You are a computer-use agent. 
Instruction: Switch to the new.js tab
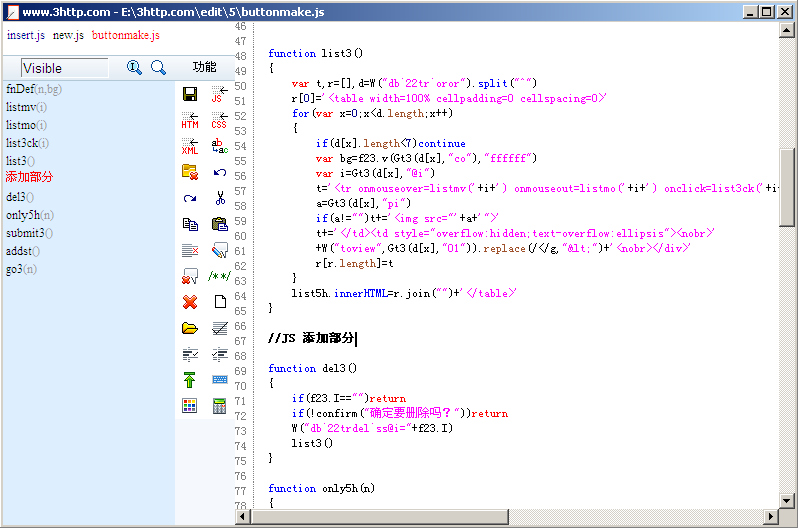pyautogui.click(x=68, y=35)
